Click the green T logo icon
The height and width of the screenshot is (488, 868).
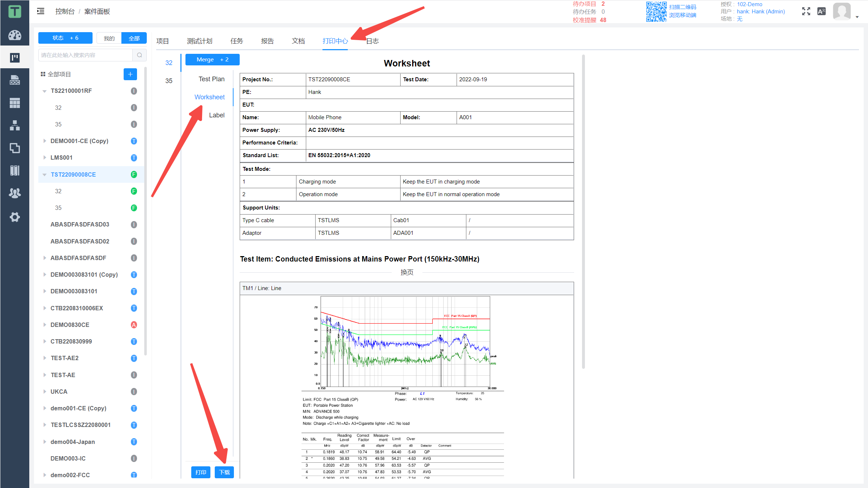[x=15, y=12]
